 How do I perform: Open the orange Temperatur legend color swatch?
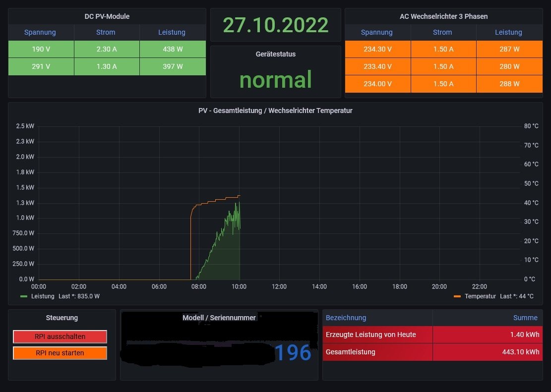click(457, 296)
